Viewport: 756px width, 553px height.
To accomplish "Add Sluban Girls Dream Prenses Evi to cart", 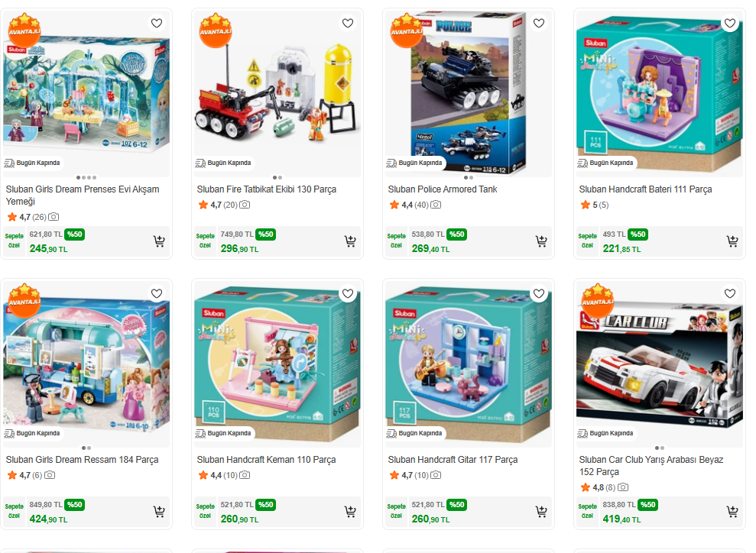I will click(159, 241).
